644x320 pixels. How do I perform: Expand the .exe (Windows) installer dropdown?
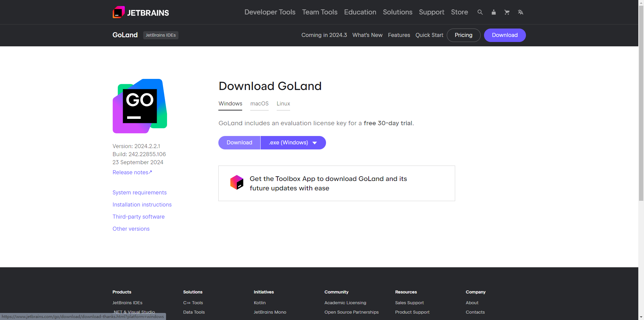pos(293,143)
